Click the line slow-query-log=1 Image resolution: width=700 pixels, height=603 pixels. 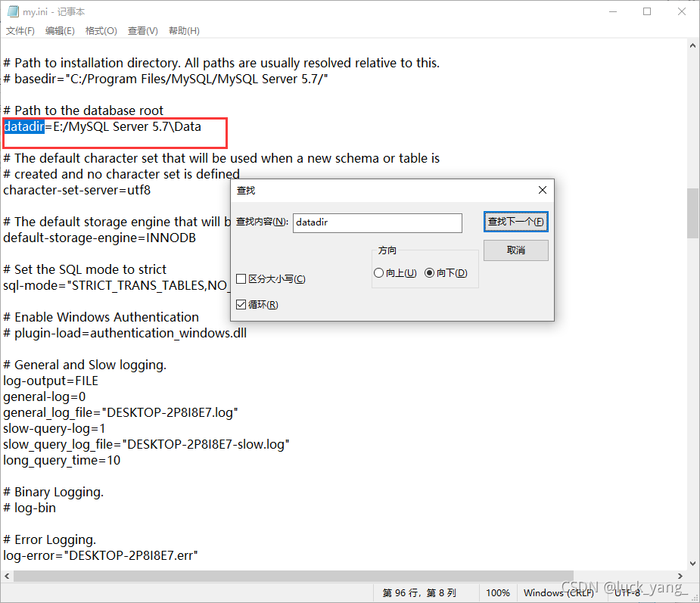pyautogui.click(x=54, y=428)
